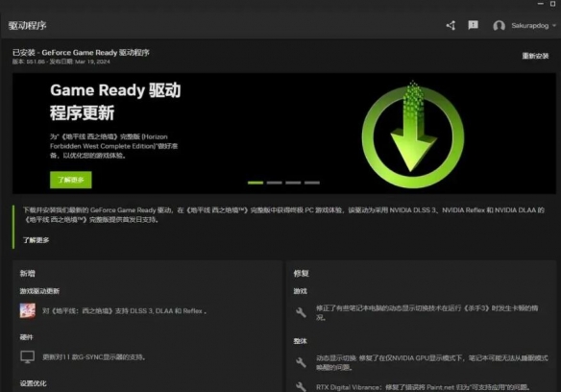Click wrench icon beside 动态显示切换 fix
This screenshot has width=561, height=392.
tap(301, 362)
